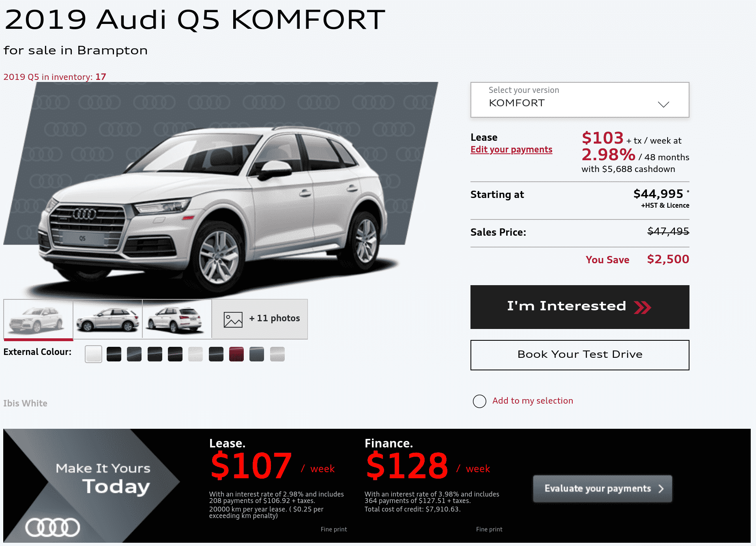The width and height of the screenshot is (756, 546).
Task: Select the first front-angle car thumbnail
Action: 38,319
